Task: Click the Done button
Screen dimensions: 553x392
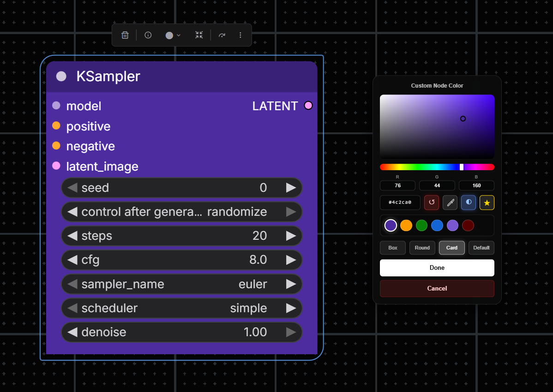Action: click(437, 267)
